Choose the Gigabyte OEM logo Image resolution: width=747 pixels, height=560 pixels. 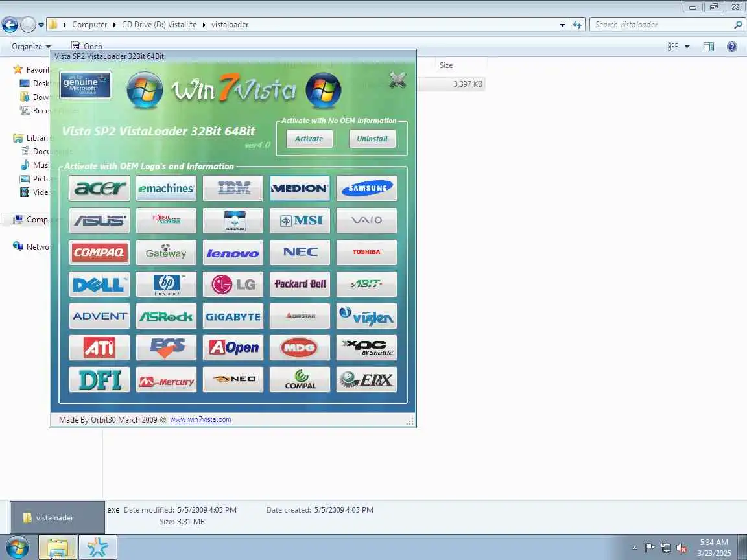(233, 316)
